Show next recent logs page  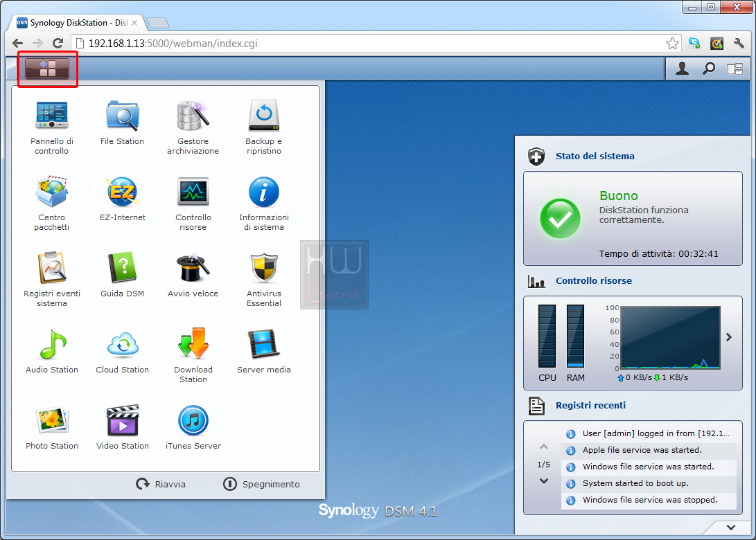(x=544, y=480)
